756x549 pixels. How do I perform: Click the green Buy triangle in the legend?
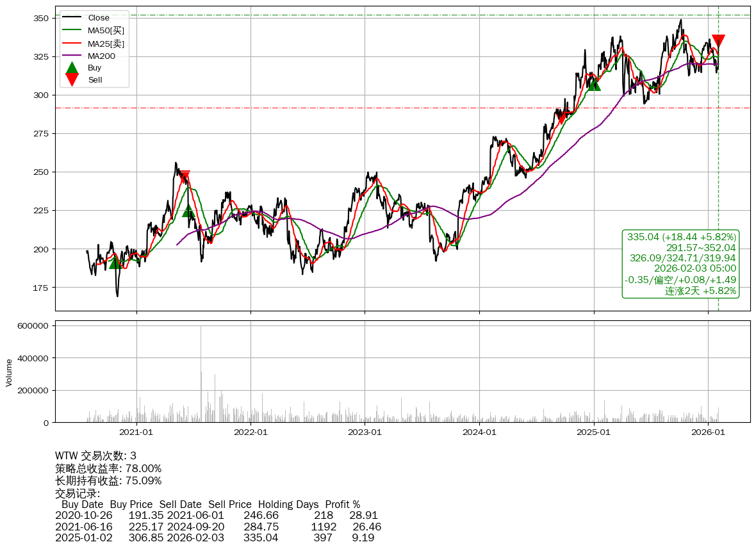72,67
